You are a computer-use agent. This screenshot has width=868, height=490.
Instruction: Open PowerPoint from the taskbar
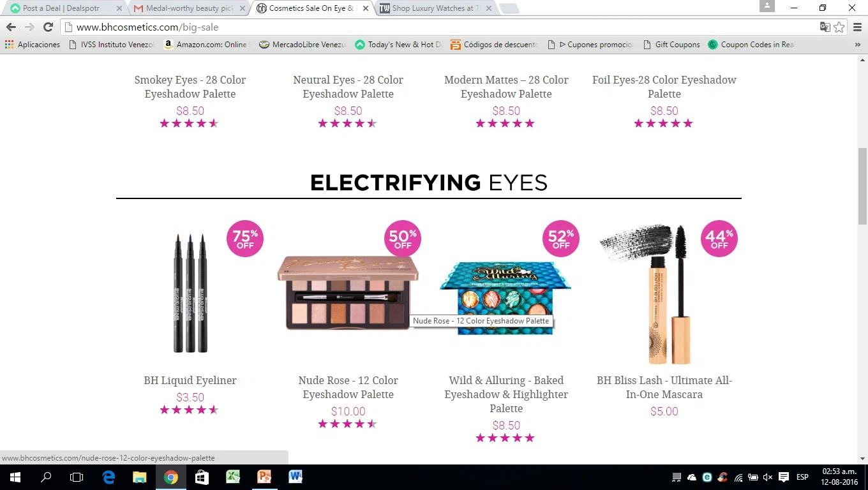coord(264,477)
